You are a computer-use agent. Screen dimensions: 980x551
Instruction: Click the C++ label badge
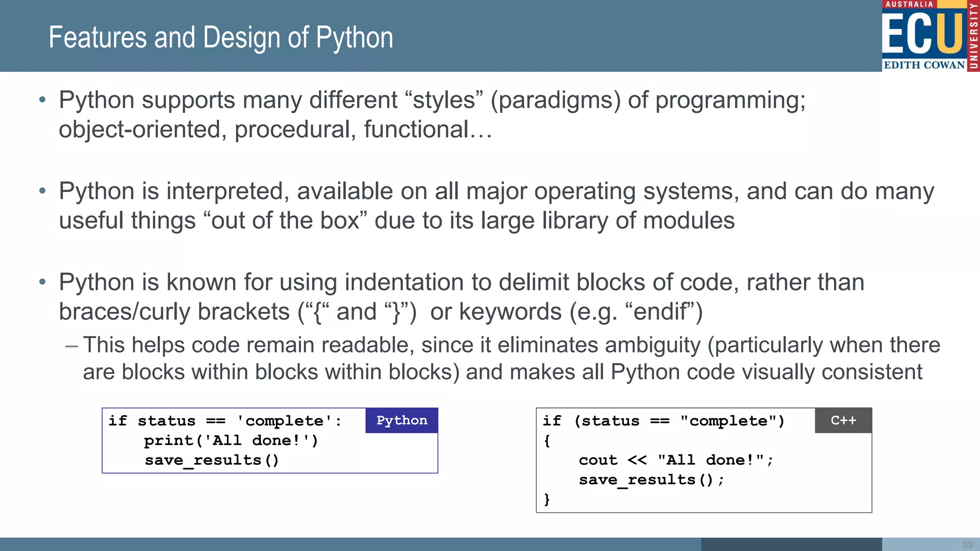pyautogui.click(x=843, y=420)
